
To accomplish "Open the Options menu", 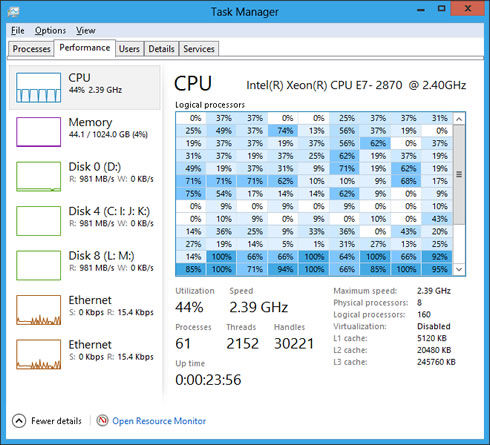I will point(50,30).
